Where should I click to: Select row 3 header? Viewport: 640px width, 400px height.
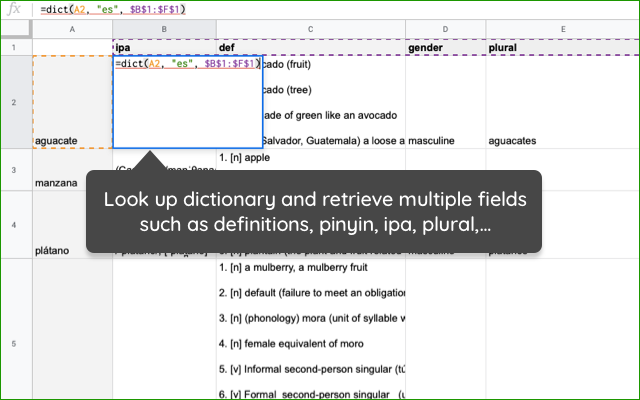[x=14, y=170]
